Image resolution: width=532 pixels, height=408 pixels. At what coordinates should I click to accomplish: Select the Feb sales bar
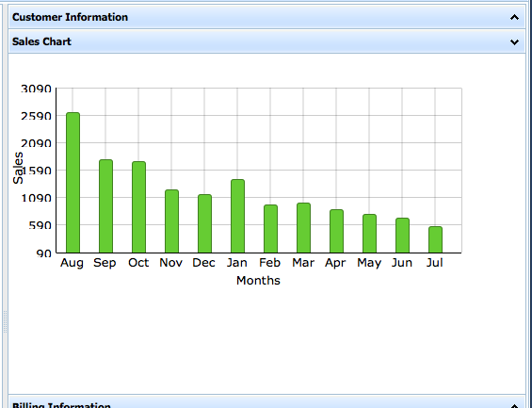point(270,229)
